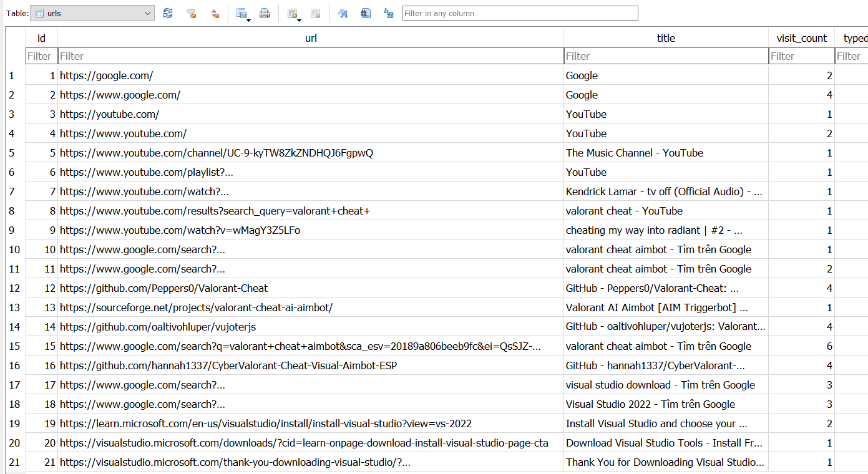Clear all sorting icon in toolbar
The width and height of the screenshot is (868, 474).
click(x=215, y=13)
